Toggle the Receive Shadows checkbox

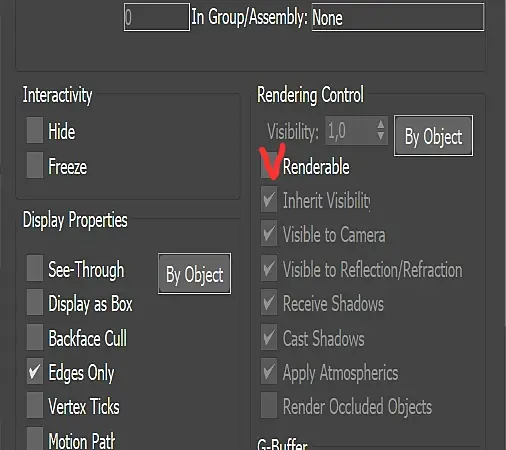[269, 303]
